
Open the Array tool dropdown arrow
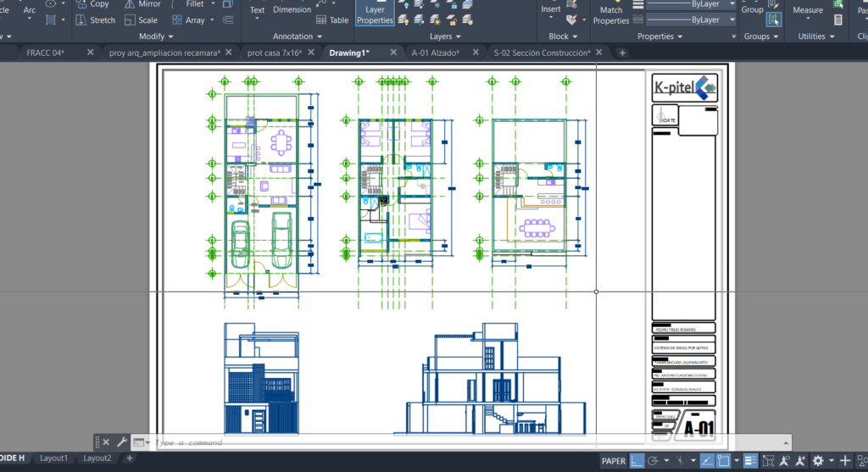click(x=211, y=20)
